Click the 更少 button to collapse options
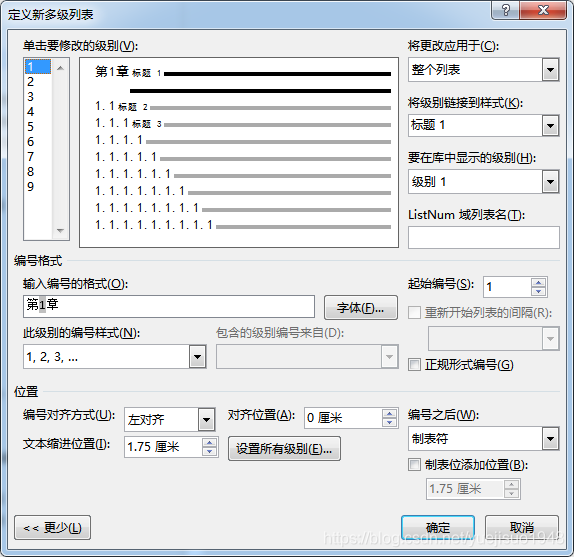This screenshot has width=574, height=557. point(52,527)
